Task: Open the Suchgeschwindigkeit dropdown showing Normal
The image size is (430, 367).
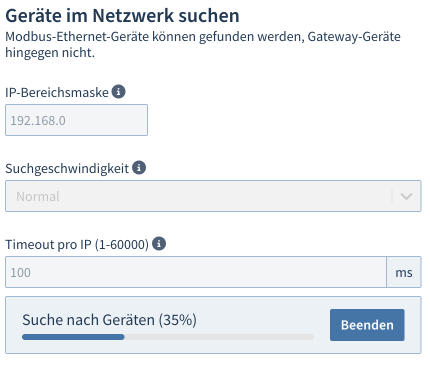Action: click(213, 196)
